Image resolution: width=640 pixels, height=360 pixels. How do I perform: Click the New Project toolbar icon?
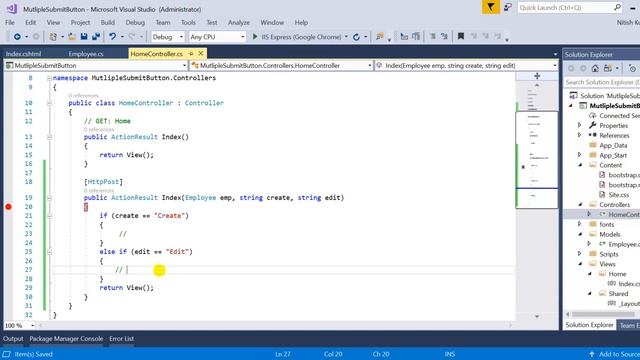[x=53, y=37]
